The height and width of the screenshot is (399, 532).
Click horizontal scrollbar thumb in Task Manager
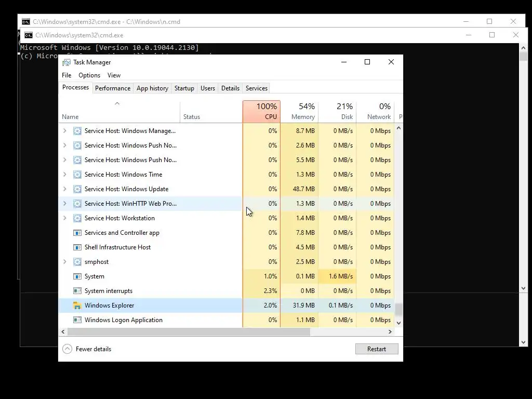189,332
